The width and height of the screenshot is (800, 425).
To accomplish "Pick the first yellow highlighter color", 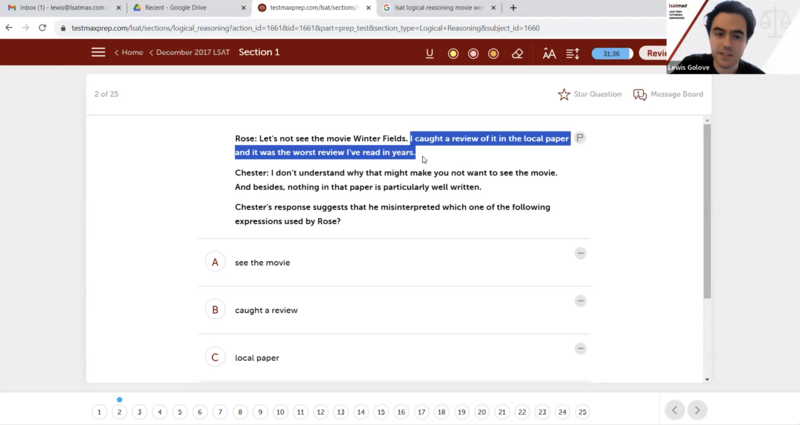I will 453,53.
